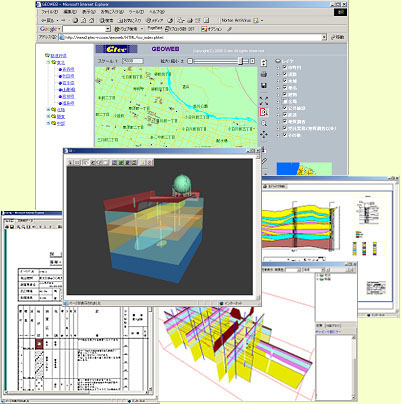Click the pointer arrow in 3D viewer toolbar
Screen dimensions: 401x404
(70, 163)
